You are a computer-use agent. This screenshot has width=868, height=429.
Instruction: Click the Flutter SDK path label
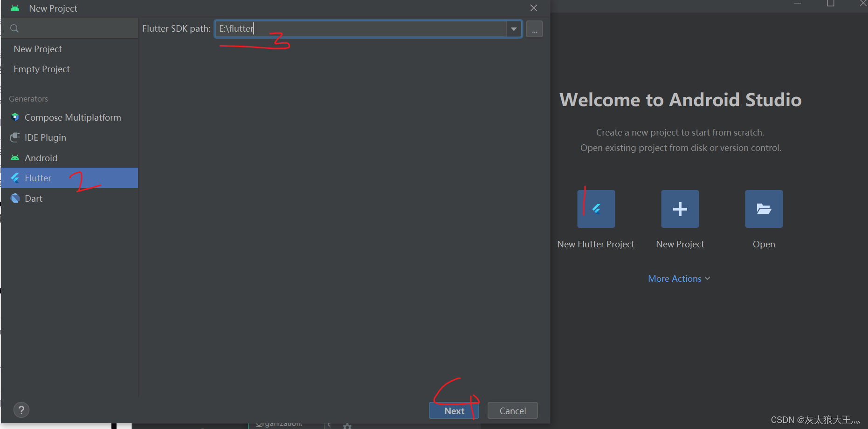click(x=176, y=28)
